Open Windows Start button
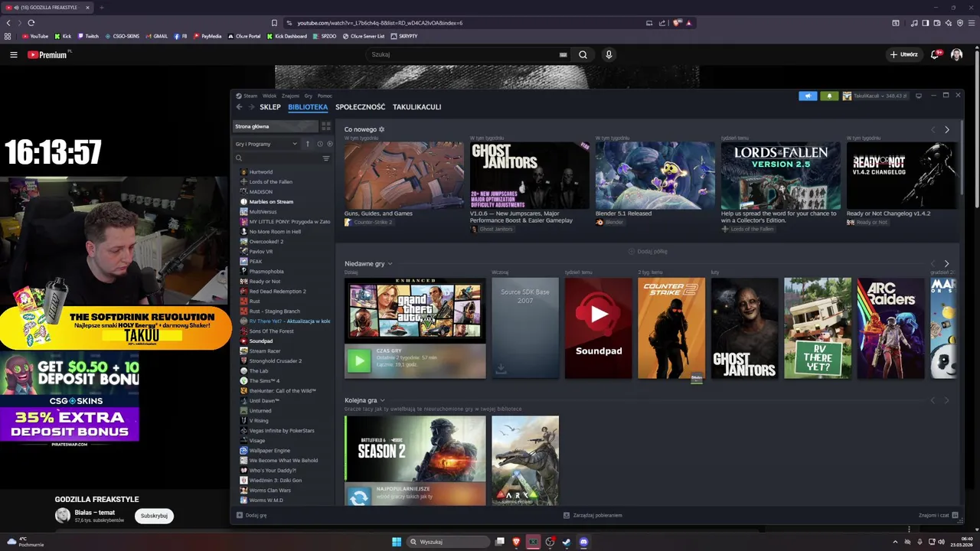This screenshot has width=980, height=551. [x=397, y=542]
